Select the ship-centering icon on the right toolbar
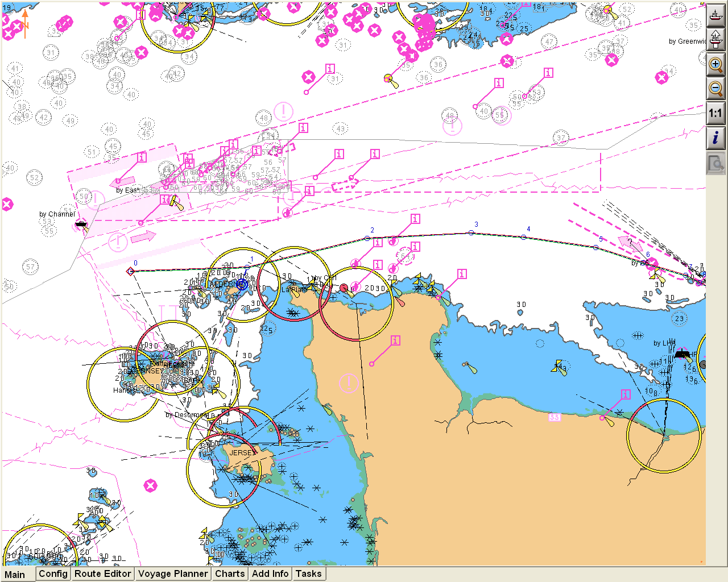 coord(715,16)
